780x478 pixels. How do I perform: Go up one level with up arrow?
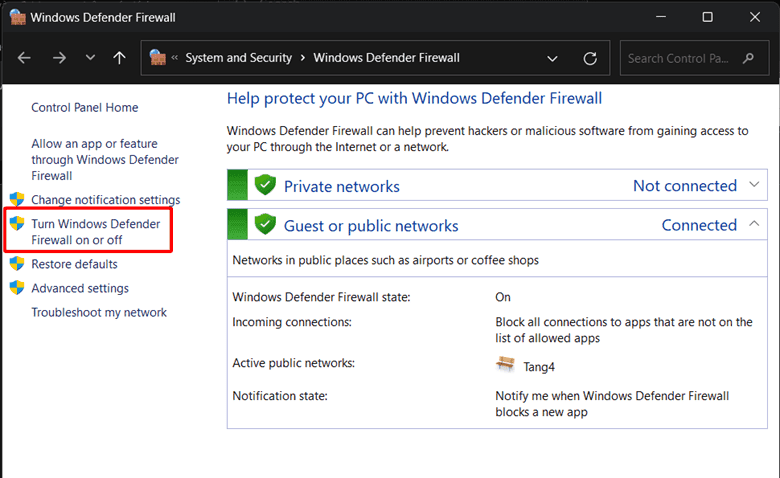[119, 58]
